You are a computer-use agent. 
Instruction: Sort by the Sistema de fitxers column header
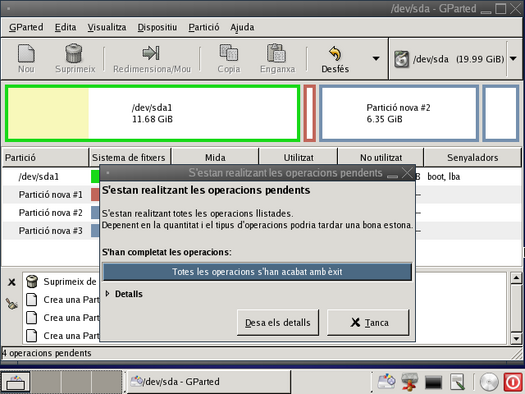(129, 157)
